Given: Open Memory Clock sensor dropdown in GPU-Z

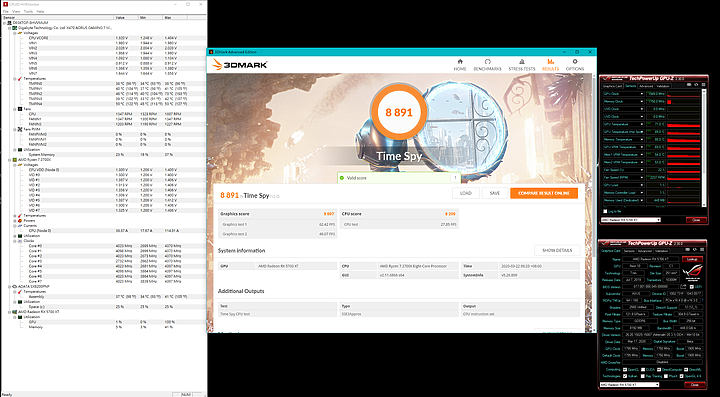Looking at the screenshot, I should (x=642, y=101).
